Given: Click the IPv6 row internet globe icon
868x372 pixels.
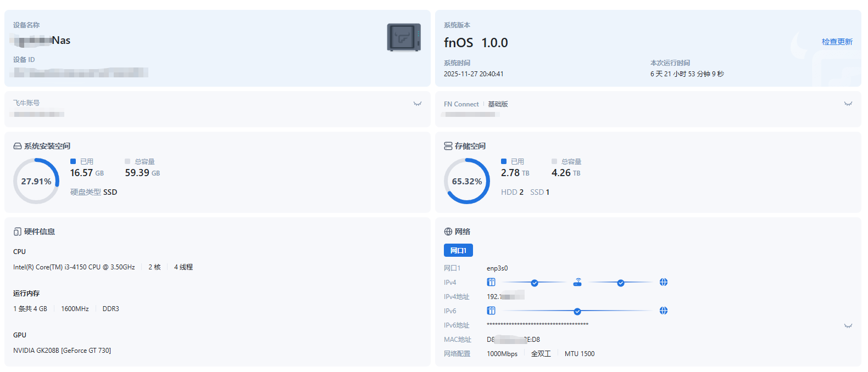Looking at the screenshot, I should [x=664, y=311].
